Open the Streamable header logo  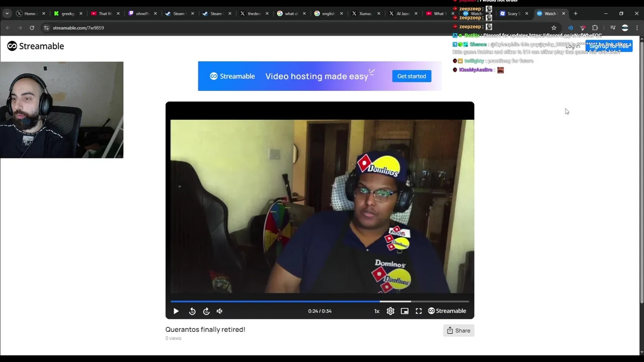pyautogui.click(x=36, y=46)
